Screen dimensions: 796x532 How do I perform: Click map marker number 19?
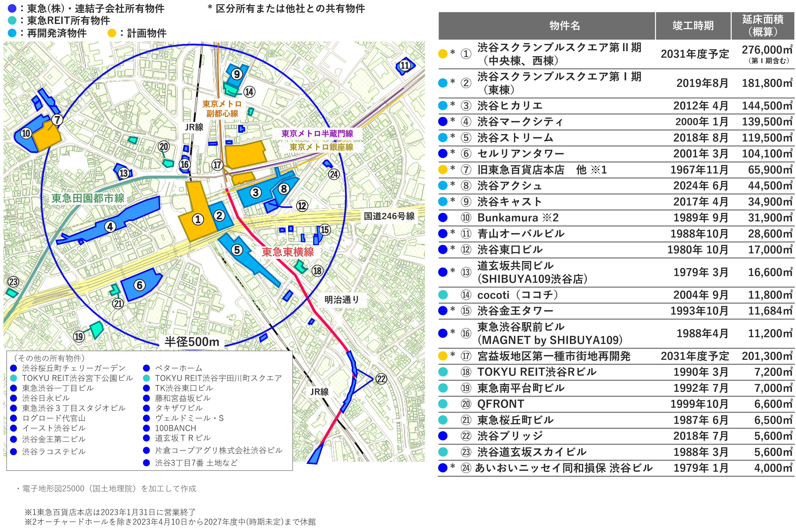click(x=79, y=336)
